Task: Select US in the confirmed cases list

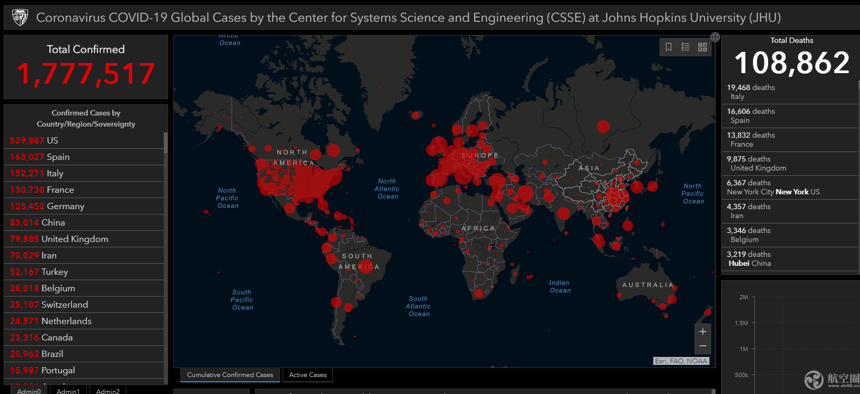Action: 84,140
